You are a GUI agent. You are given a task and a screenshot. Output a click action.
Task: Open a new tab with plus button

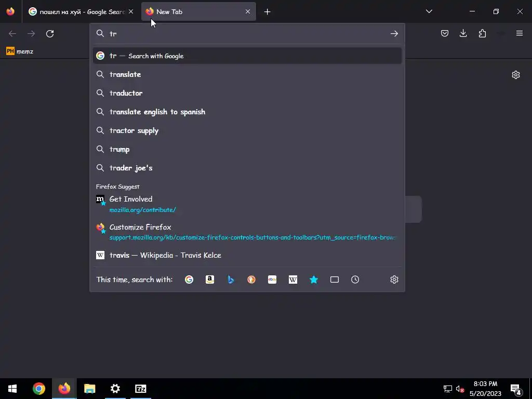click(x=268, y=12)
